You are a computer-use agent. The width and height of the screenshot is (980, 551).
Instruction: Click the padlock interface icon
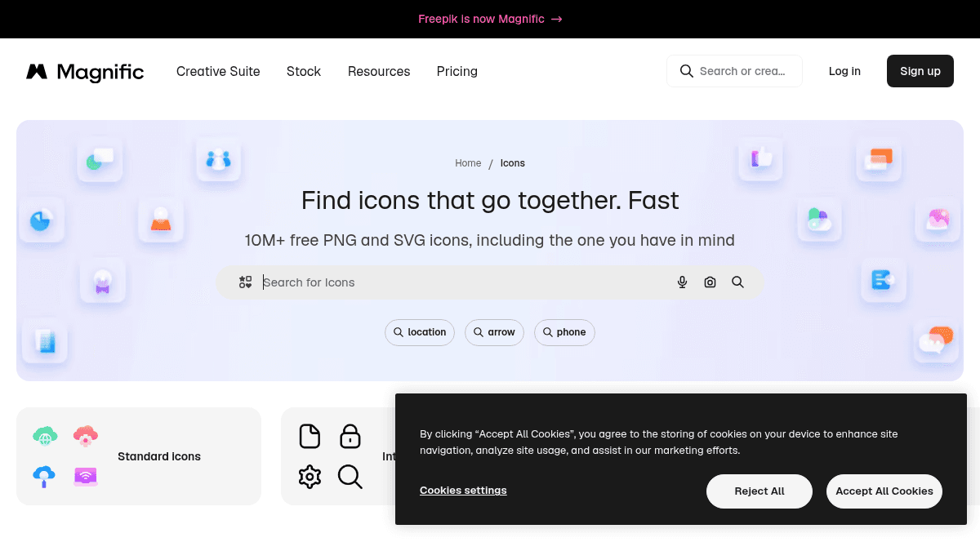[x=350, y=436]
